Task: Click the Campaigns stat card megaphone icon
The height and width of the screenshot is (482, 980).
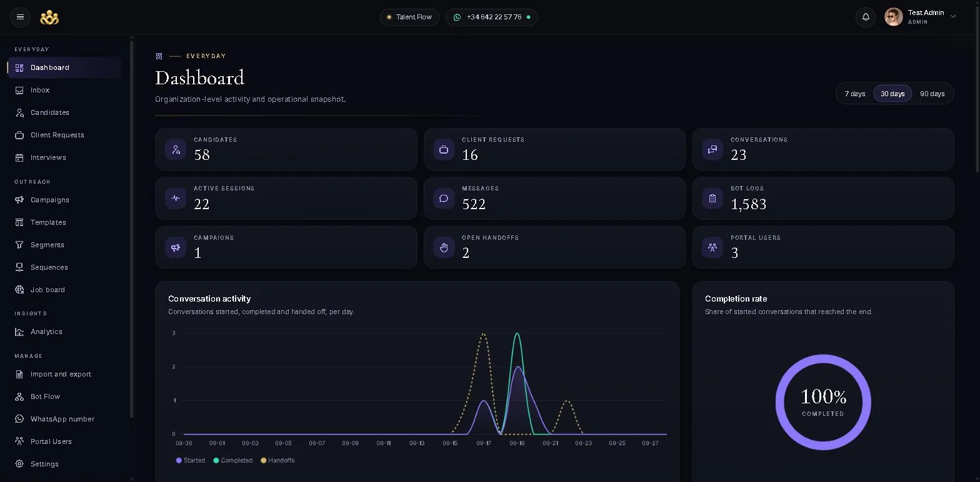Action: tap(176, 247)
